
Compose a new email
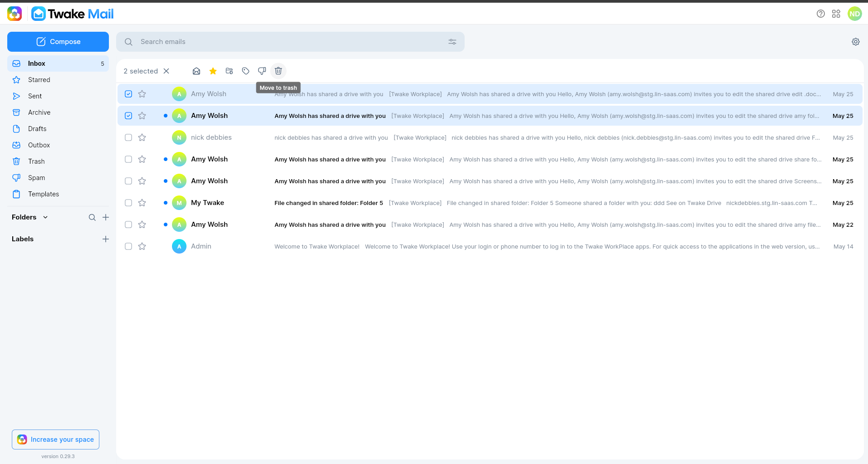click(x=58, y=42)
